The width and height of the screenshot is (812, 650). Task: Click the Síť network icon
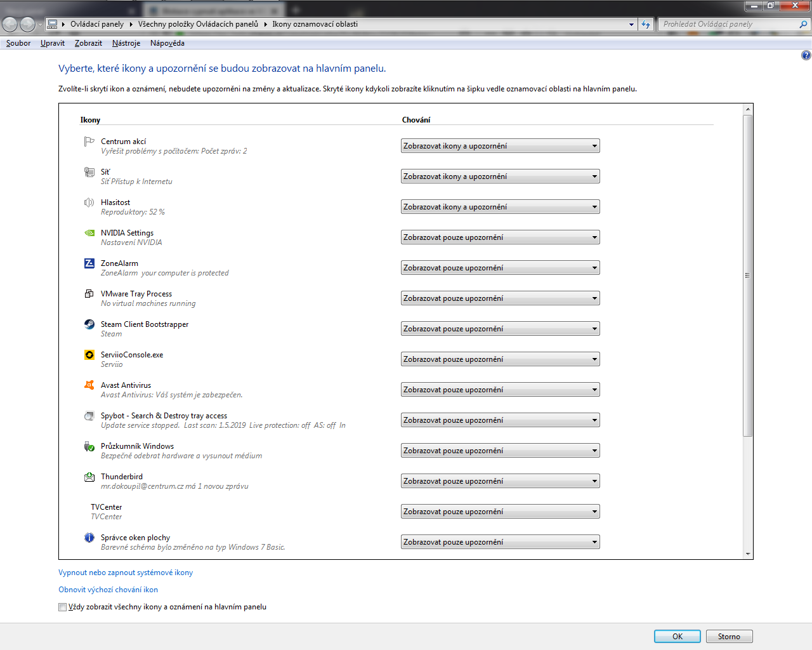89,172
